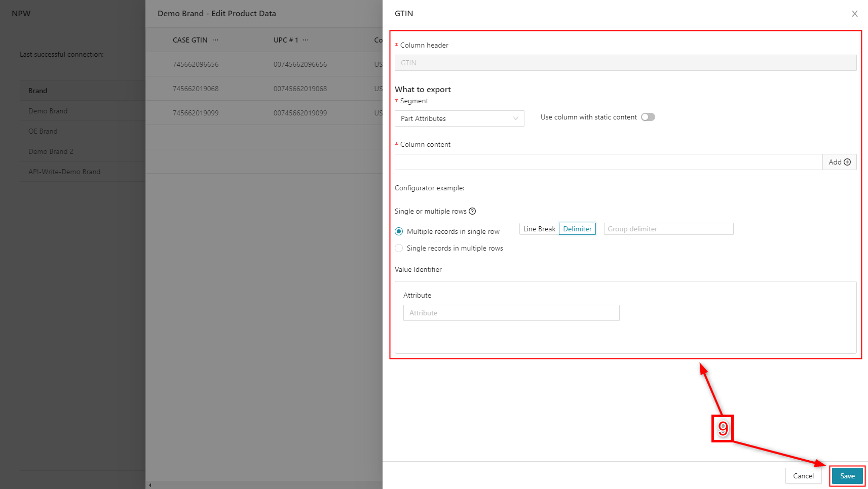This screenshot has height=489, width=868.
Task: Select Multiple records in single row radio
Action: click(399, 231)
